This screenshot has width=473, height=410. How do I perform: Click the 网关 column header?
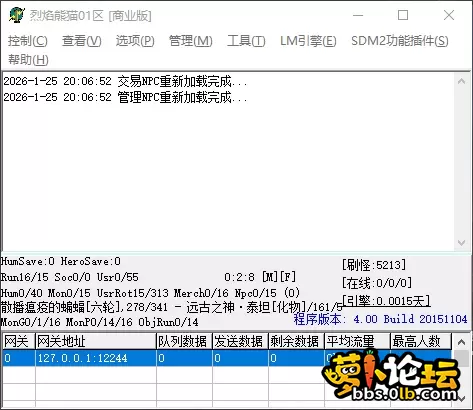click(18, 341)
